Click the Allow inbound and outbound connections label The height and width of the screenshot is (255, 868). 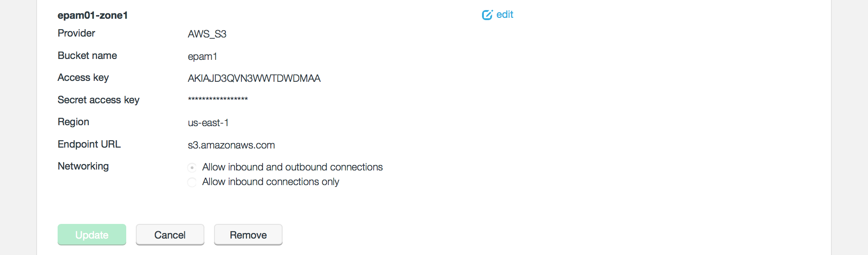point(293,167)
